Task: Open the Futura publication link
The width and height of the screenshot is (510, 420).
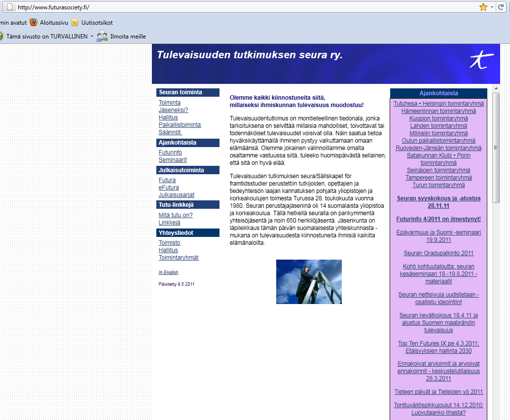Action: [167, 180]
